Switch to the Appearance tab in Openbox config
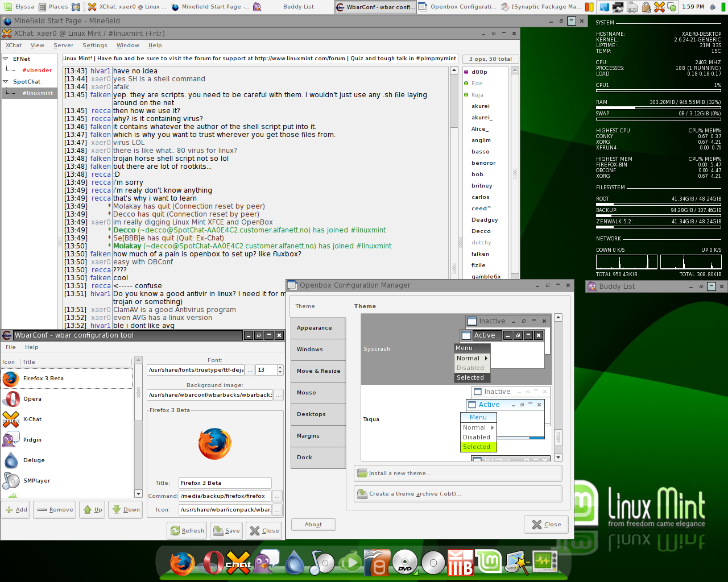The image size is (728, 582). coord(318,328)
